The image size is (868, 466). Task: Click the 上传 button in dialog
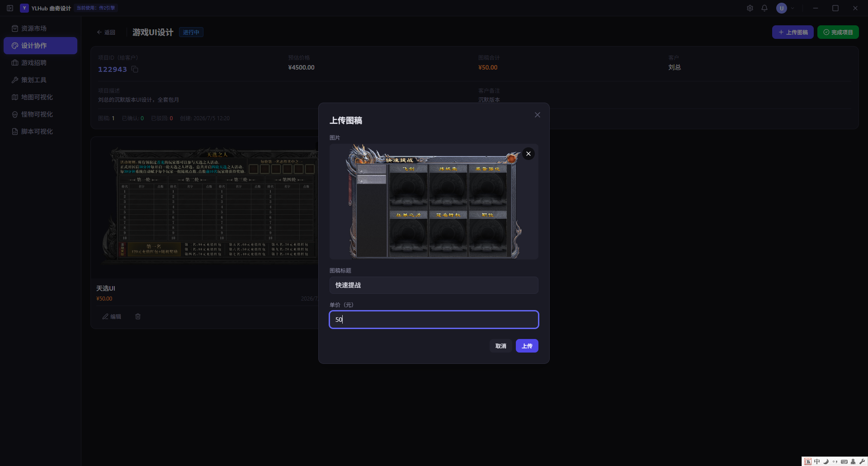tap(527, 346)
